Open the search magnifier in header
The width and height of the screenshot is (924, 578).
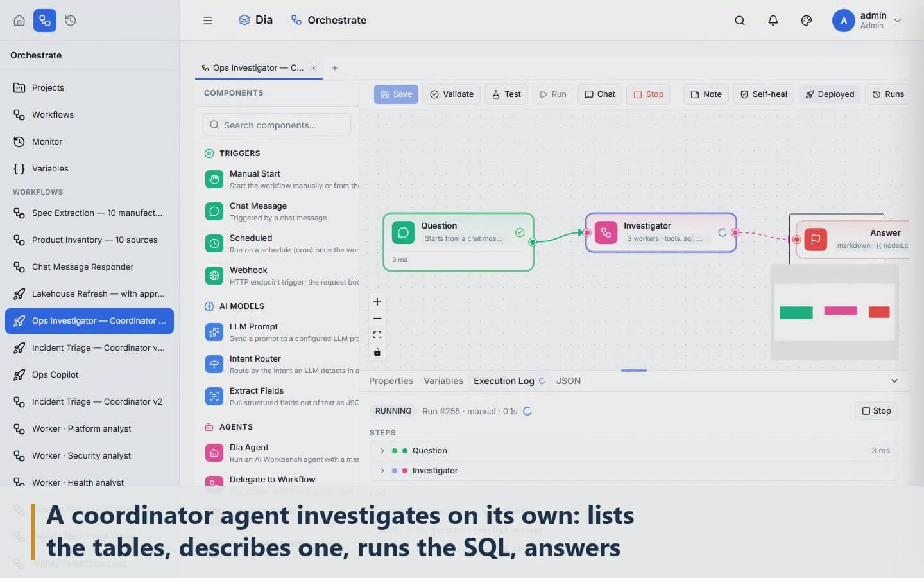coord(740,21)
